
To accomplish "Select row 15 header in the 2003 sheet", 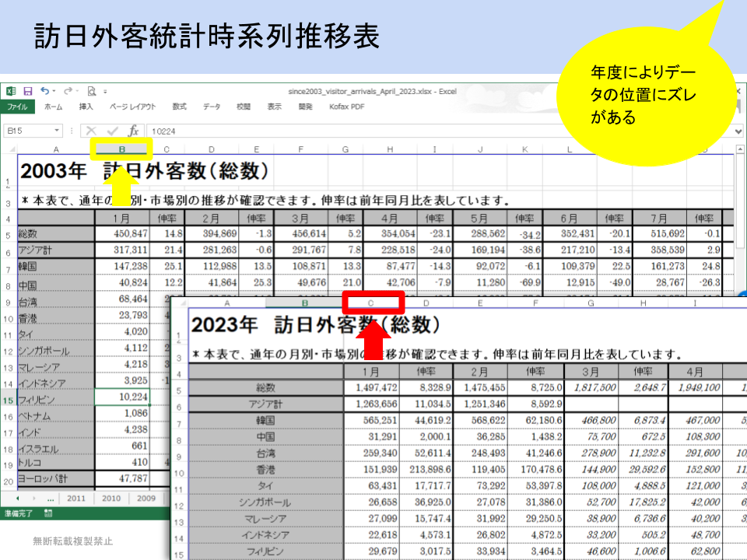I will (9, 401).
